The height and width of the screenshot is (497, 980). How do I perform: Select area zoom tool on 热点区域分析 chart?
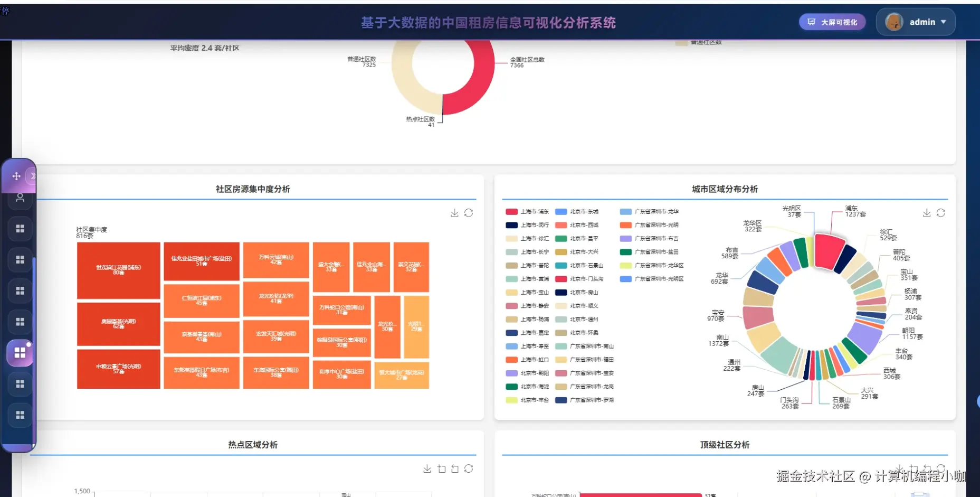(442, 469)
